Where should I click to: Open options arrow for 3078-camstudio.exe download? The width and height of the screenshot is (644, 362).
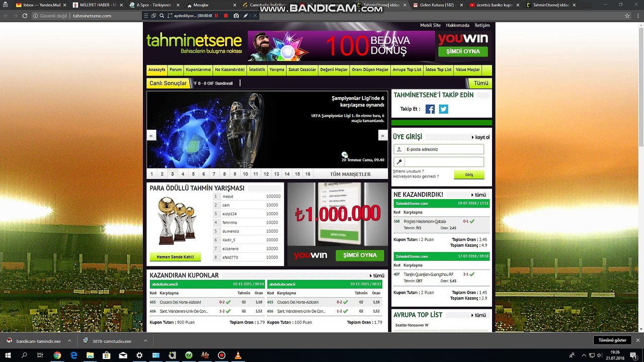tap(145, 340)
